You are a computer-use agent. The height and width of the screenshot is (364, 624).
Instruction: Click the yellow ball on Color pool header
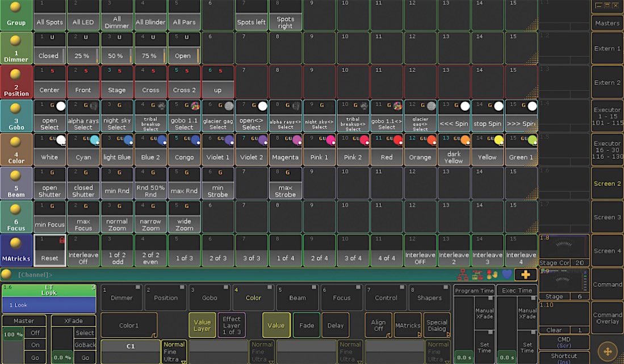coord(15,141)
